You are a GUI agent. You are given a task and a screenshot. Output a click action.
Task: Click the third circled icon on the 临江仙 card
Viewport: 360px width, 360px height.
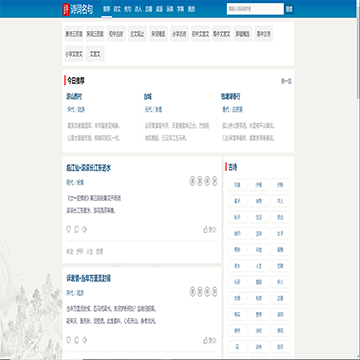tap(207, 181)
